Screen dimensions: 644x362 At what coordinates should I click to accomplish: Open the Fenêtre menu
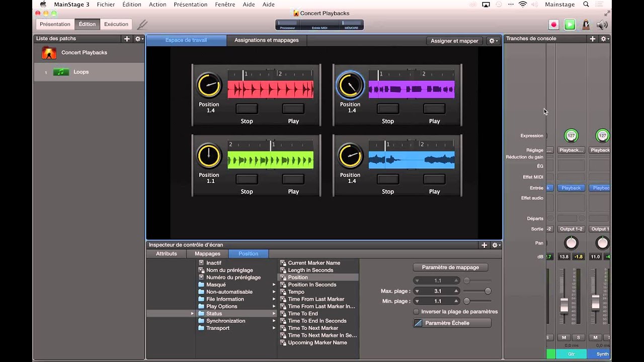click(225, 5)
